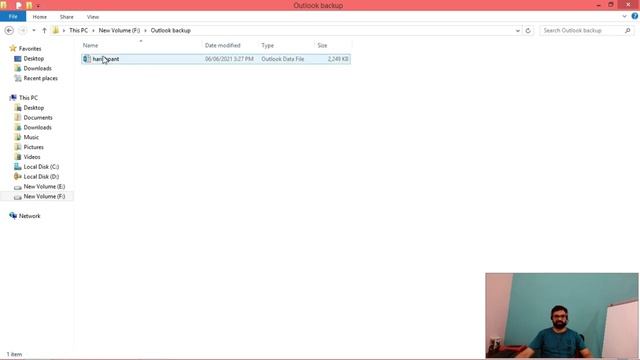Select This PC in the navigation pane
Image resolution: width=640 pixels, height=360 pixels.
pyautogui.click(x=28, y=98)
